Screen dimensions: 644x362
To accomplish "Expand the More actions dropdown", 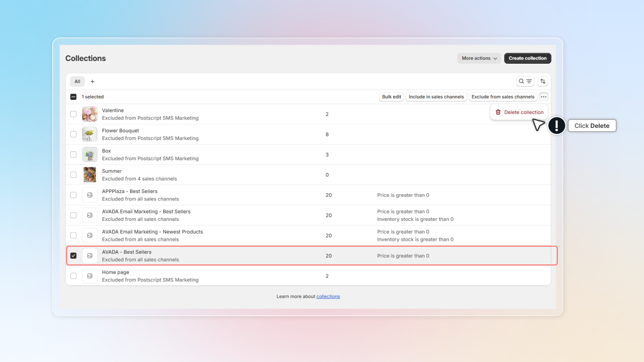I will (x=479, y=58).
